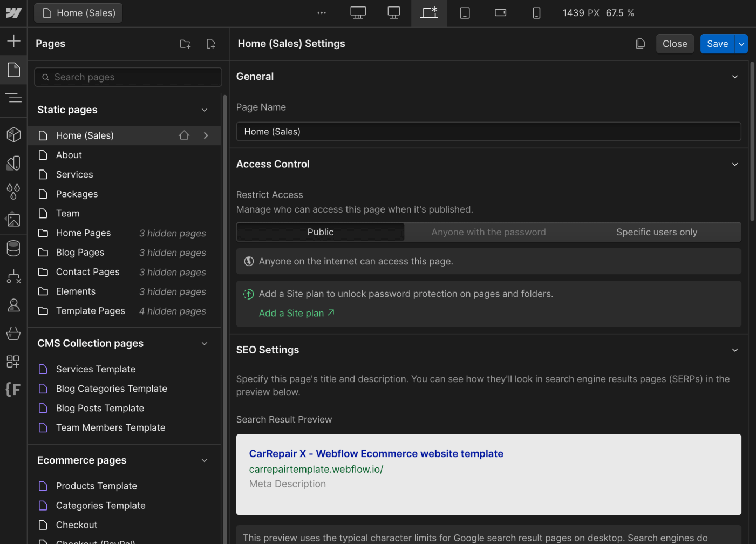This screenshot has width=756, height=544.
Task: Click the Home (Sales) tab at the top
Action: click(x=78, y=12)
